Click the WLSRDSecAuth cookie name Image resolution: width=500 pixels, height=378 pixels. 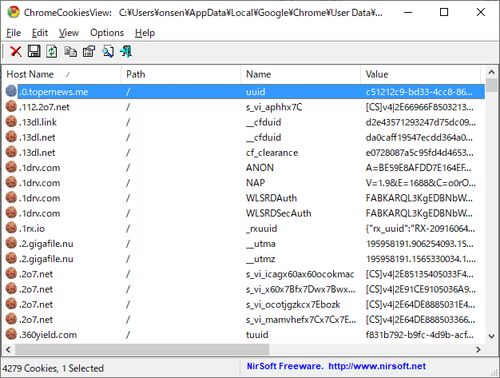(278, 213)
